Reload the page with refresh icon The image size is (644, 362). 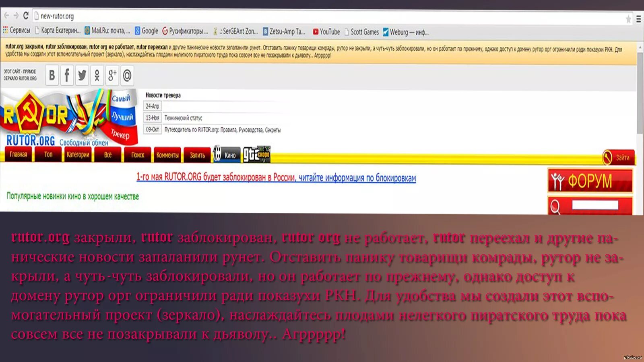tap(26, 15)
